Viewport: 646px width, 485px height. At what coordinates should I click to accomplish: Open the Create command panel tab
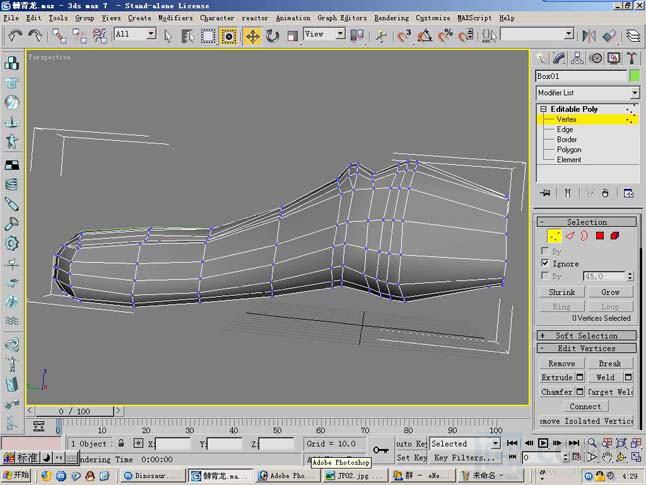pyautogui.click(x=541, y=58)
